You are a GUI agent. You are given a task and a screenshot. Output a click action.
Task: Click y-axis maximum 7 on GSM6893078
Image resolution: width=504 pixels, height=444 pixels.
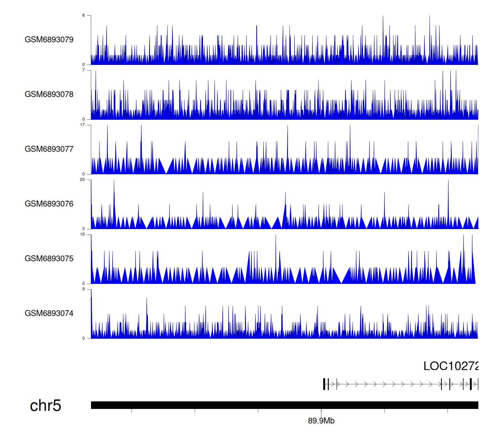point(83,70)
